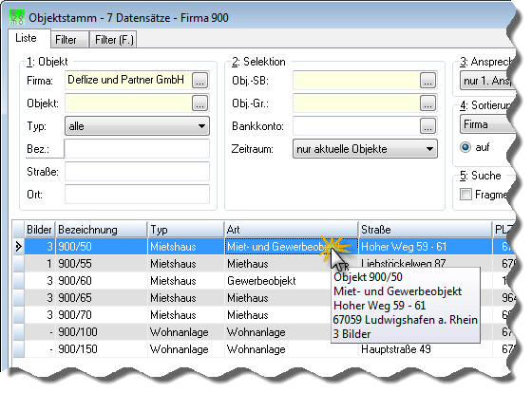
Task: Select row 900/100 in Bezeichnung column
Action: (102, 332)
